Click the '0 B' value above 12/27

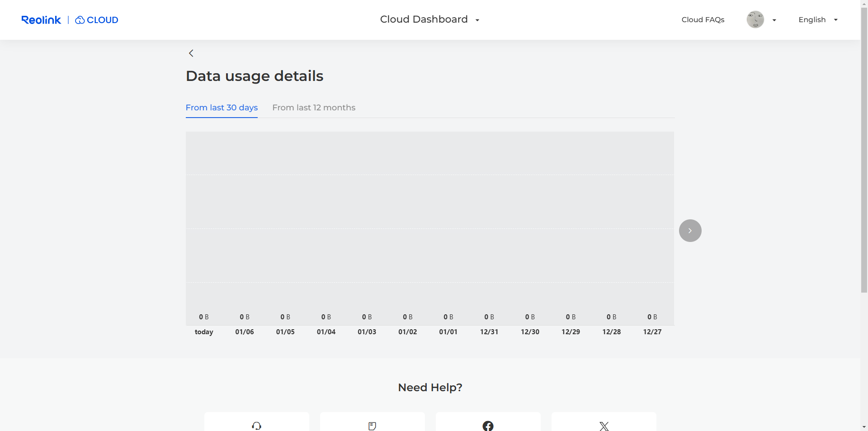[652, 317]
